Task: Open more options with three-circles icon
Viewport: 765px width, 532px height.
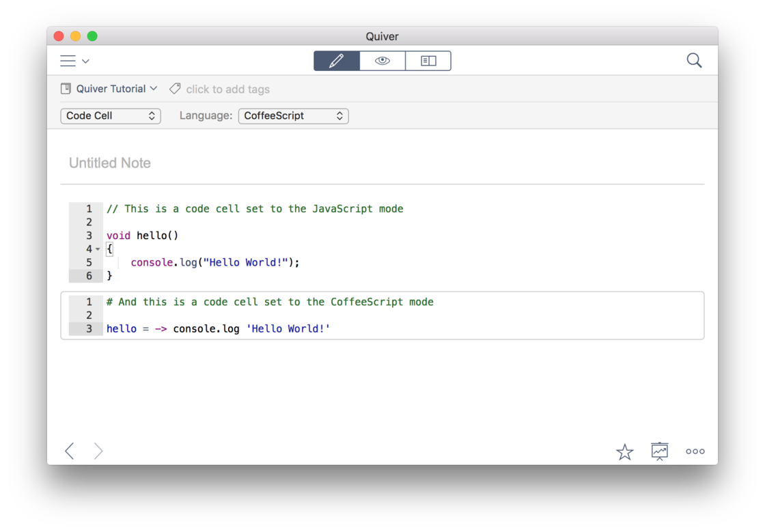Action: pyautogui.click(x=695, y=451)
